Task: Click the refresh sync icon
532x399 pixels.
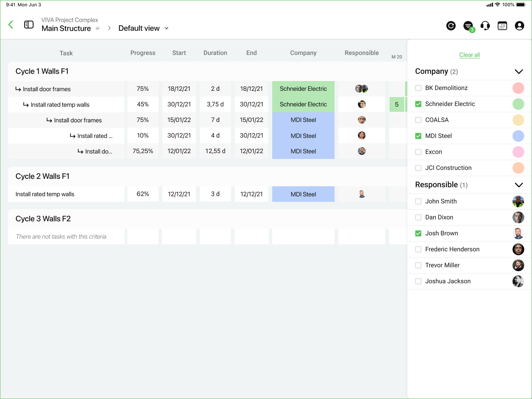Action: [x=451, y=26]
